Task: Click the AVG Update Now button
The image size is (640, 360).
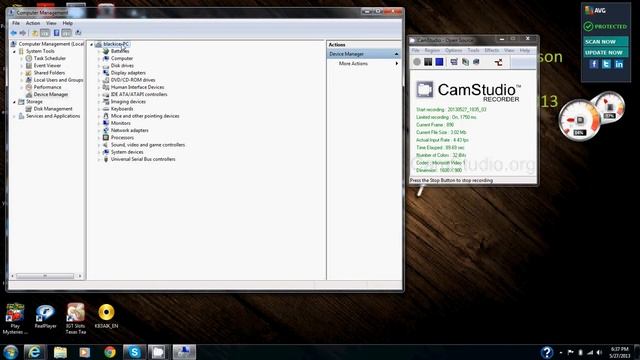Action: coord(605,53)
